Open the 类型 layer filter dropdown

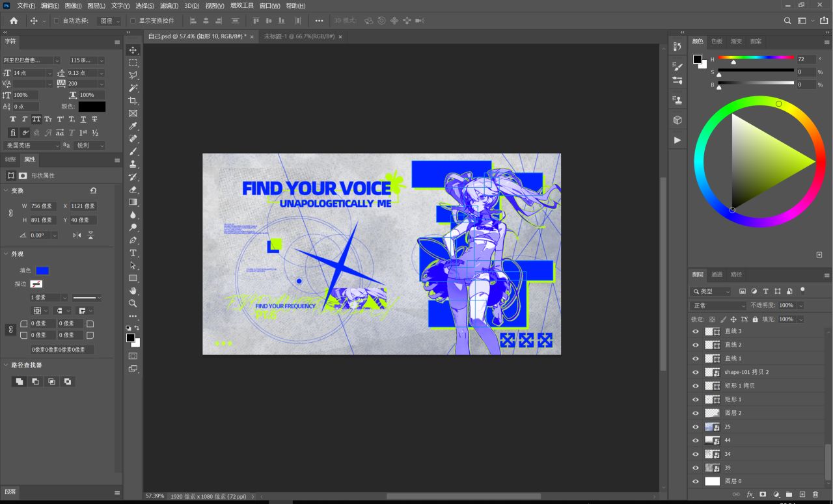712,291
